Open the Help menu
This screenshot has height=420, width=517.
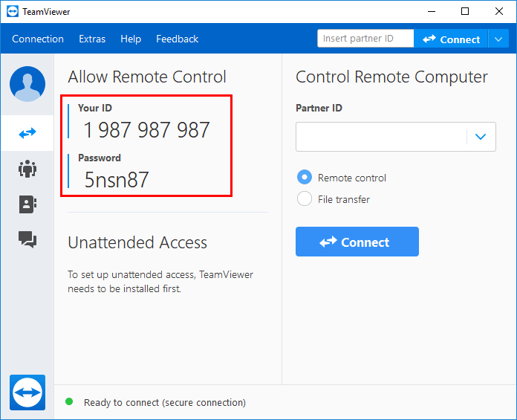(x=131, y=39)
